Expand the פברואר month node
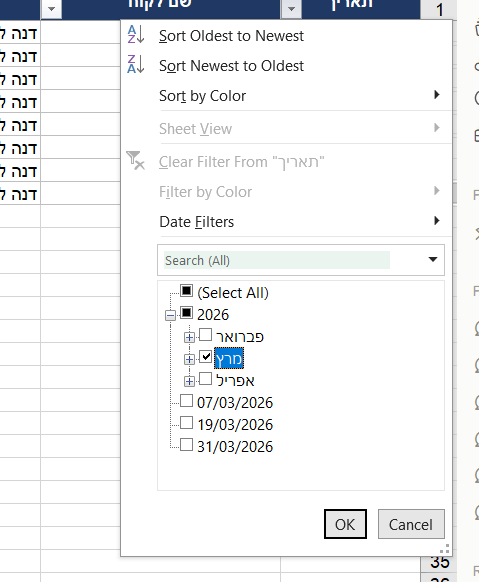Viewport: 479px width, 582px height. pyautogui.click(x=189, y=337)
